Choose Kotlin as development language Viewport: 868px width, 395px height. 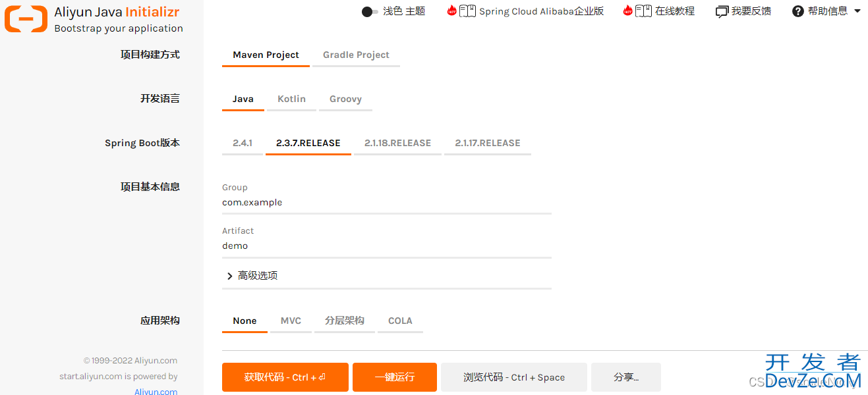[x=291, y=99]
